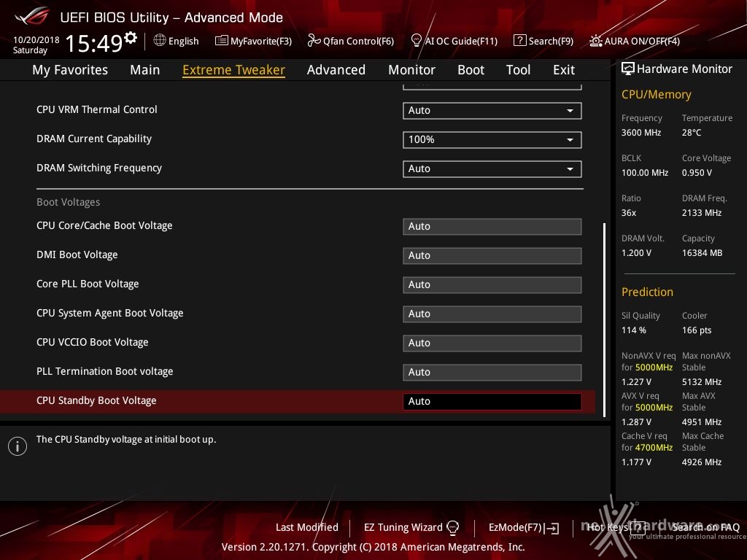Click the settings list scrollbar

[605, 320]
